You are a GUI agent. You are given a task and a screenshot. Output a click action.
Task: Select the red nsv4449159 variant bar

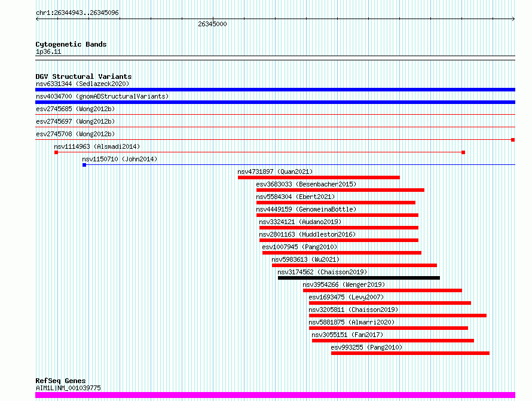337,215
